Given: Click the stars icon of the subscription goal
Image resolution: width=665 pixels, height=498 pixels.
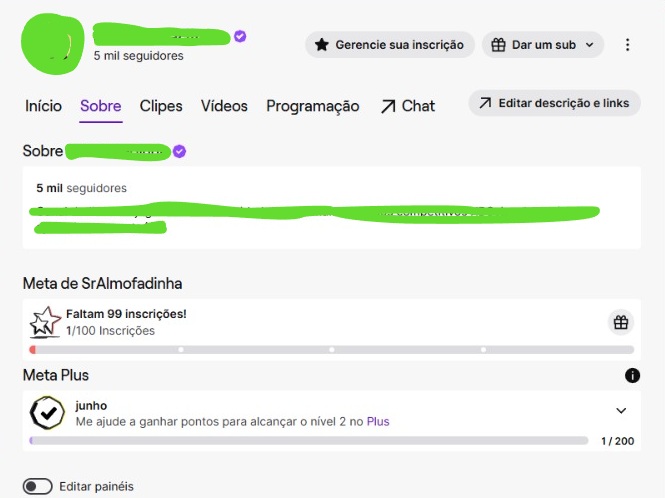Looking at the screenshot, I should [45, 322].
